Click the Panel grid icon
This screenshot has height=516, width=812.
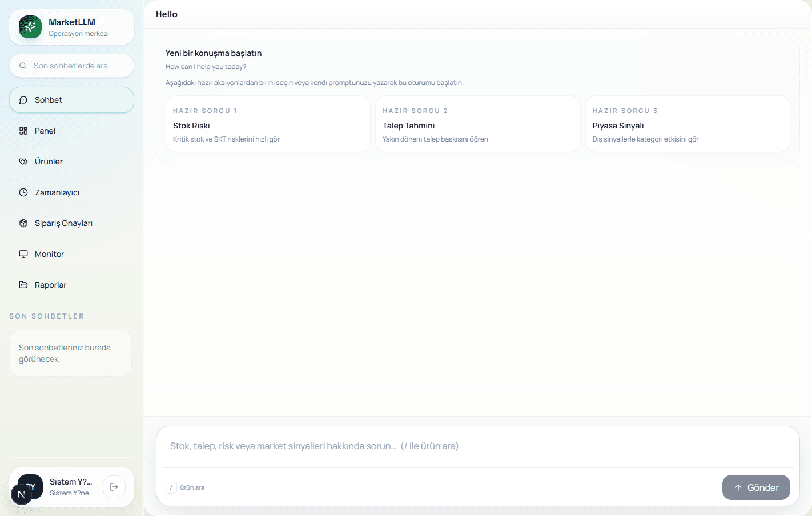[x=23, y=131]
